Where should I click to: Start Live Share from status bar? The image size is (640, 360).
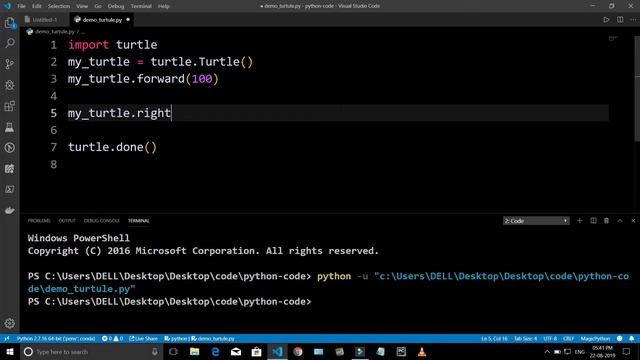coord(143,339)
